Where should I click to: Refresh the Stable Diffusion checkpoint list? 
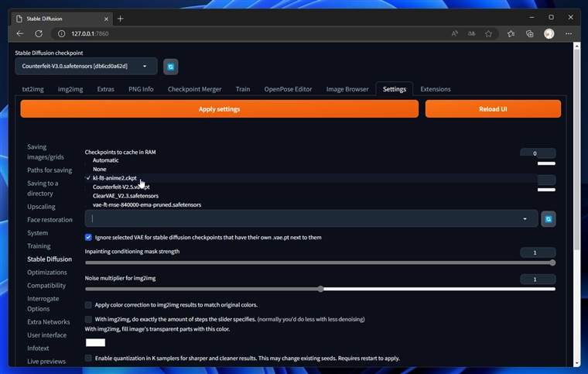tap(171, 67)
